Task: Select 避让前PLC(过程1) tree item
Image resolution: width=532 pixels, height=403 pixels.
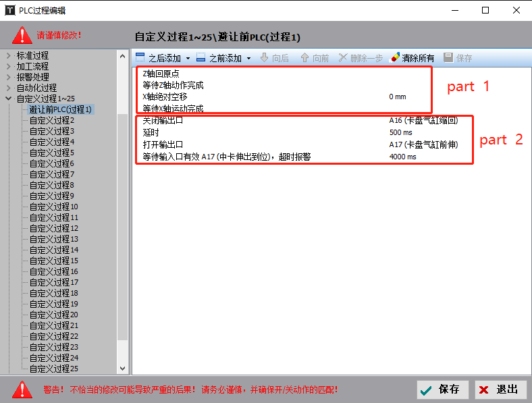Action: (x=60, y=109)
